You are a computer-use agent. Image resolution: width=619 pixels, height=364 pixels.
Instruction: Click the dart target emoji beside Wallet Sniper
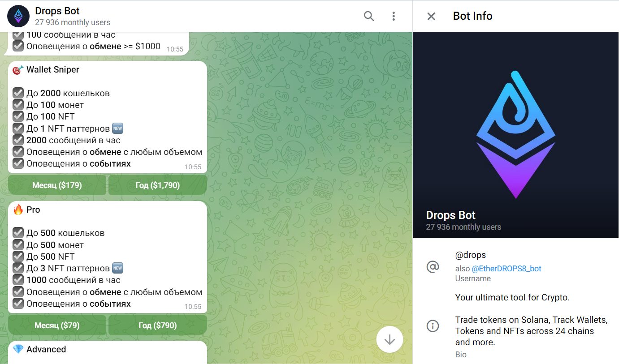pyautogui.click(x=18, y=70)
